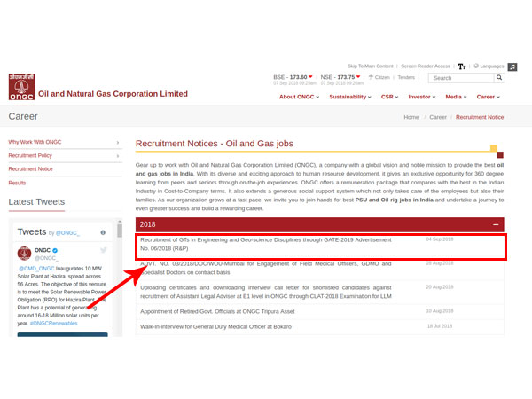Viewport: 532px width, 399px height.
Task: Open the Languages selector
Action: (489, 66)
